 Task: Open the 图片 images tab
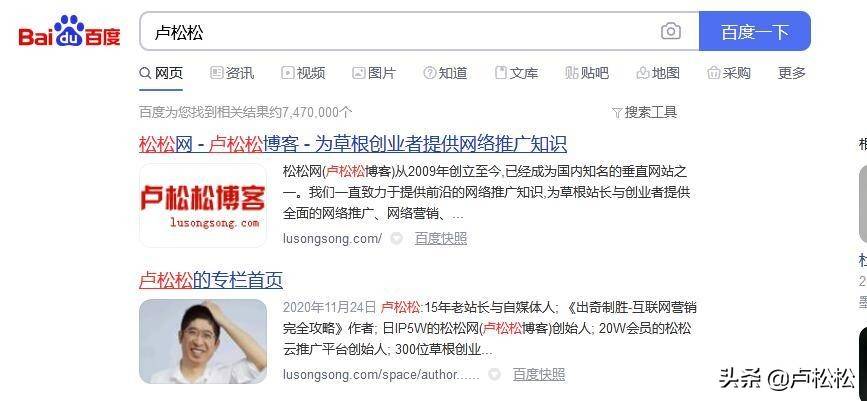374,72
